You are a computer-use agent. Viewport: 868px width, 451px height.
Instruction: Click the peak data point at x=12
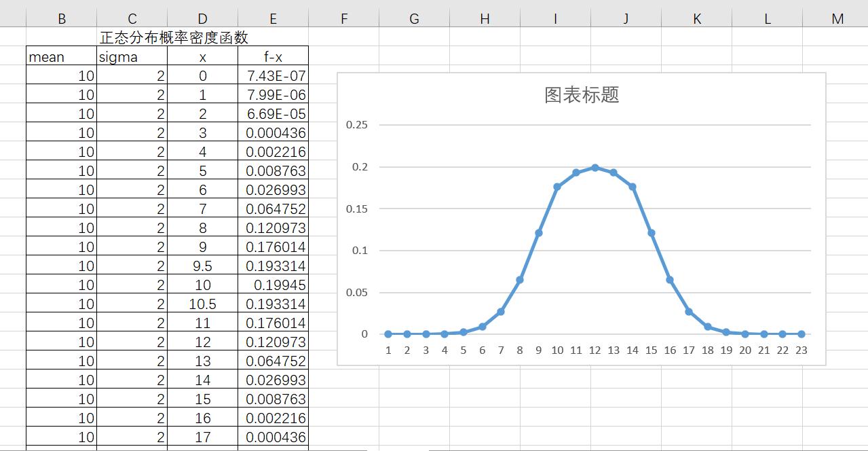tap(596, 166)
